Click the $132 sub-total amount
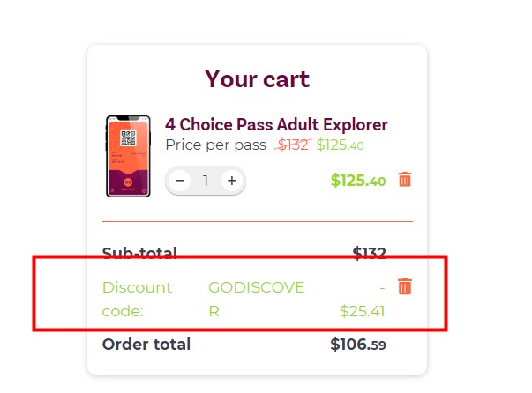Viewport: 532px width, 393px height. [369, 253]
